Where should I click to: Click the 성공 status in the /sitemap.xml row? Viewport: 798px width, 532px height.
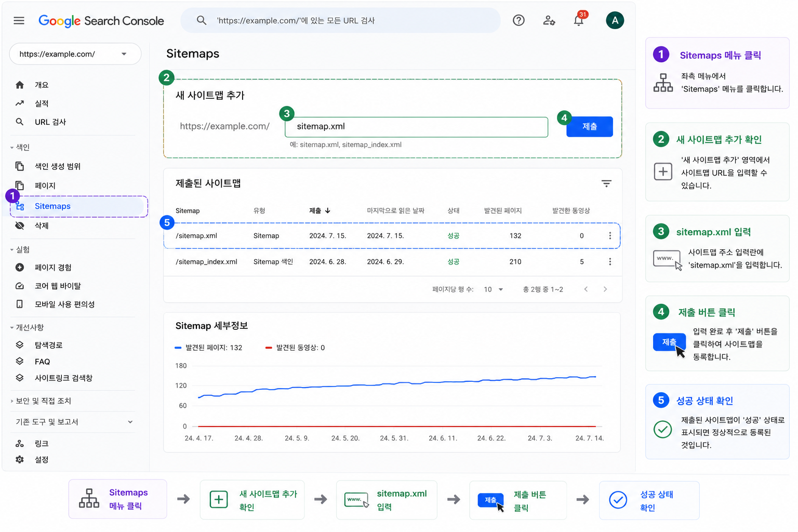pyautogui.click(x=454, y=236)
